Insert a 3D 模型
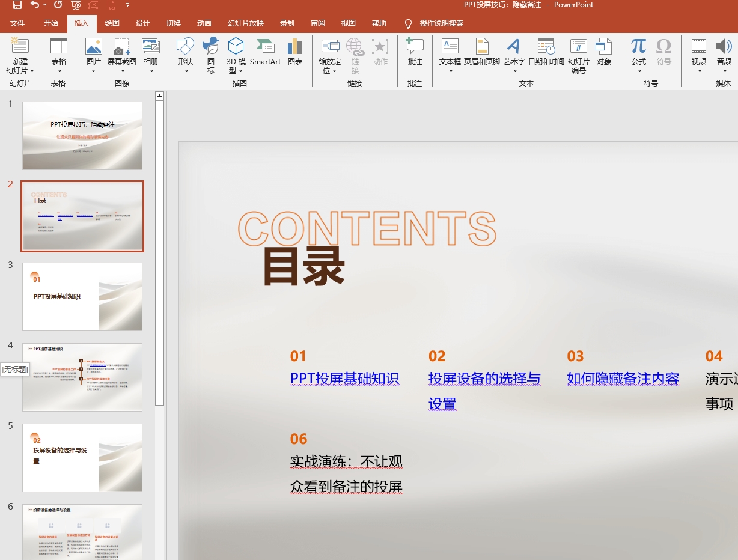The image size is (738, 560). pyautogui.click(x=236, y=55)
